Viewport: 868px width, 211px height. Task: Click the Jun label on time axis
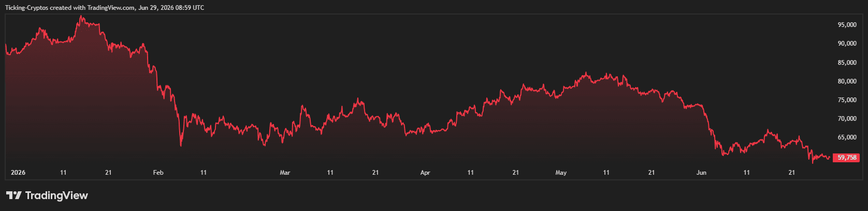(x=701, y=173)
